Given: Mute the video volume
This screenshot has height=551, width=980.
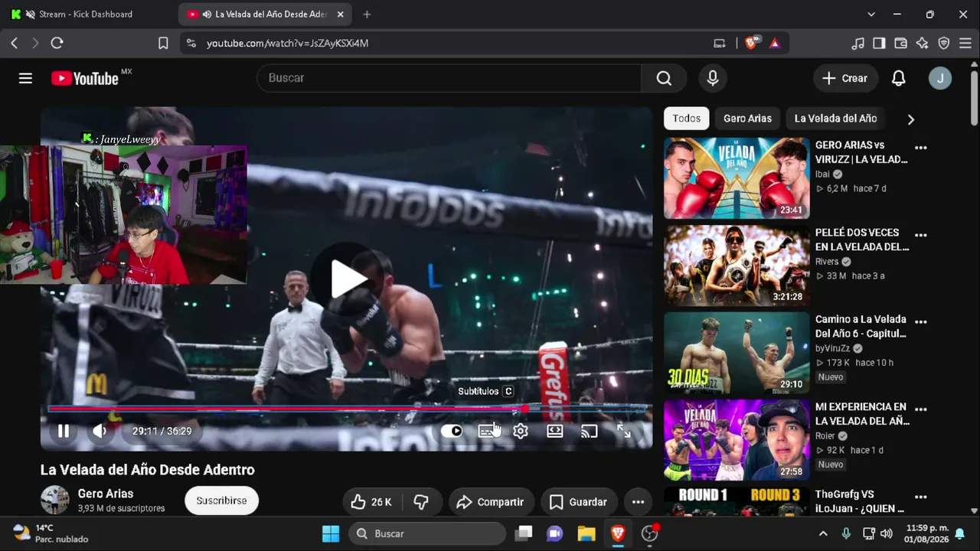Looking at the screenshot, I should coord(100,431).
